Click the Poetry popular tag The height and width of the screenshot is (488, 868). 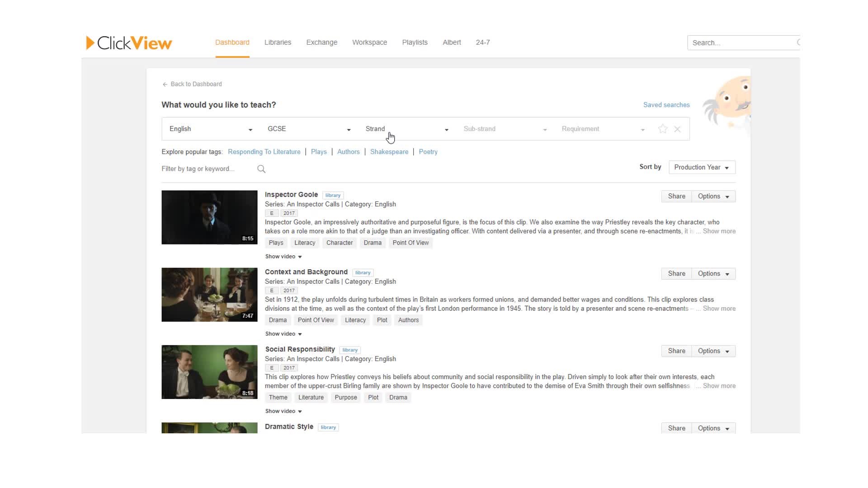(x=428, y=152)
